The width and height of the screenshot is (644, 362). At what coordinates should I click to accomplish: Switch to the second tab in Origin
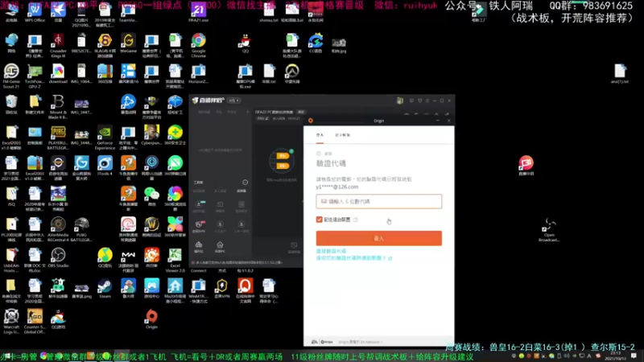pos(343,135)
